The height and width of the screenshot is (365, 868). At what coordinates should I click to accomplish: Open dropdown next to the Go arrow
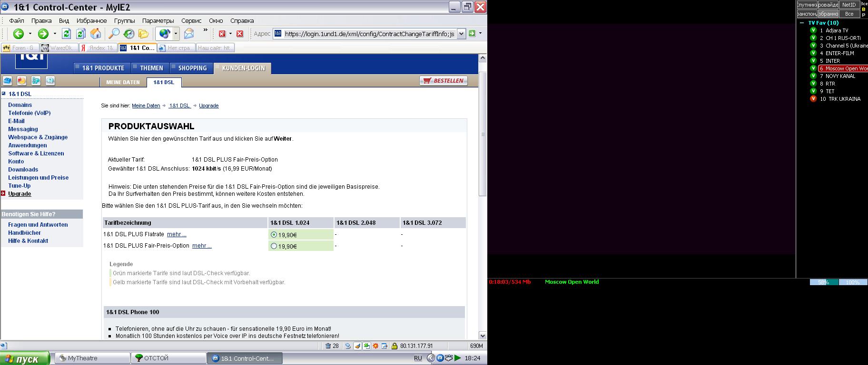(480, 33)
